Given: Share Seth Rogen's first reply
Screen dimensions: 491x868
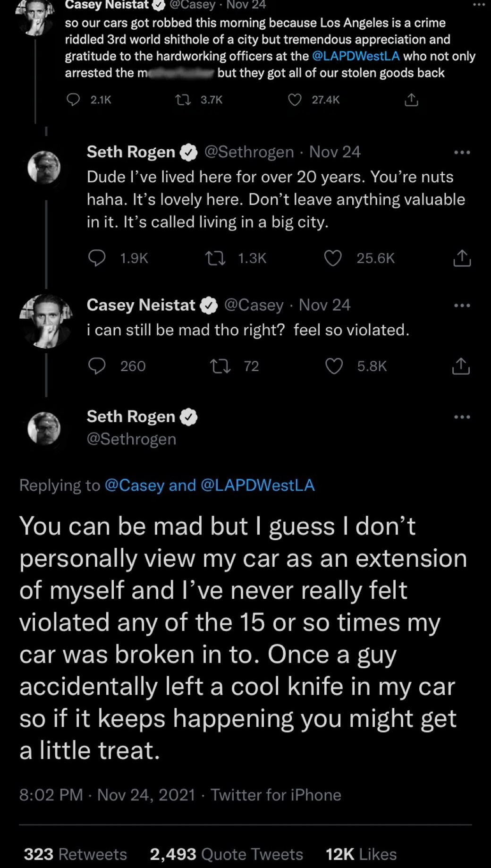Looking at the screenshot, I should click(462, 258).
